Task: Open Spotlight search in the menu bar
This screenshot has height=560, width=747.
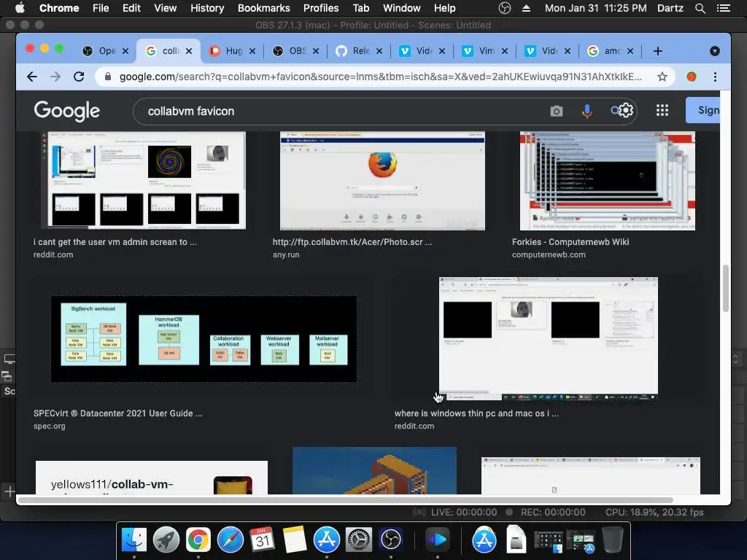Action: (x=700, y=8)
